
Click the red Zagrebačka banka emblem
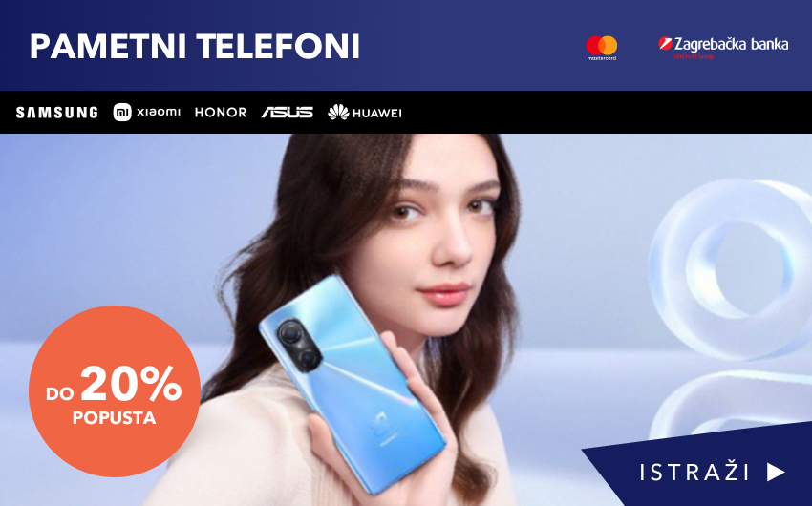pyautogui.click(x=666, y=44)
